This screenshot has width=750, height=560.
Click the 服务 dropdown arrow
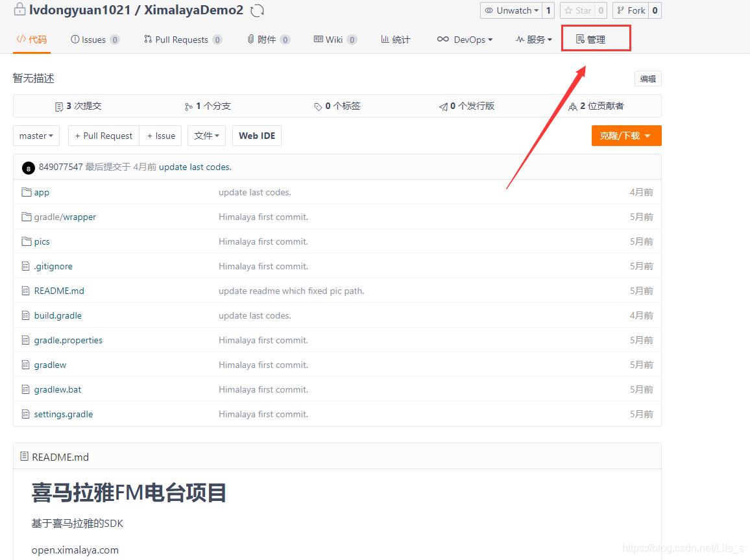[549, 39]
